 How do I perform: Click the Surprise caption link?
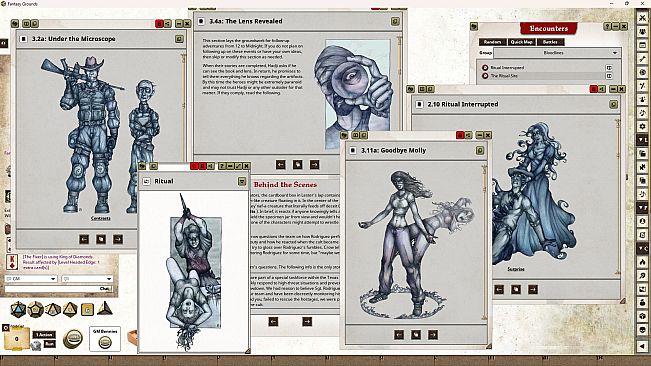pyautogui.click(x=516, y=269)
